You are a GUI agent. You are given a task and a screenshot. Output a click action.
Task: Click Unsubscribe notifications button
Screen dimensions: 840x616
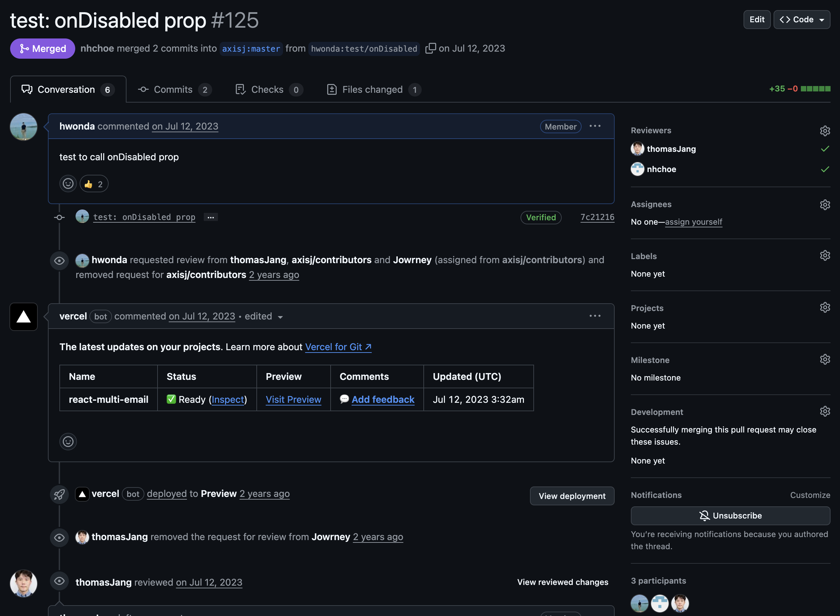click(730, 516)
